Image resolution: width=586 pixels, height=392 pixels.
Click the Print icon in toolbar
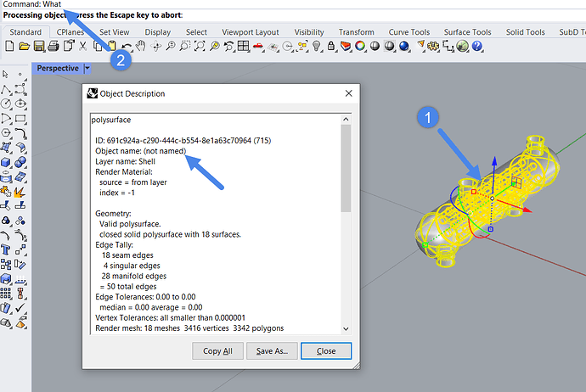(x=52, y=46)
